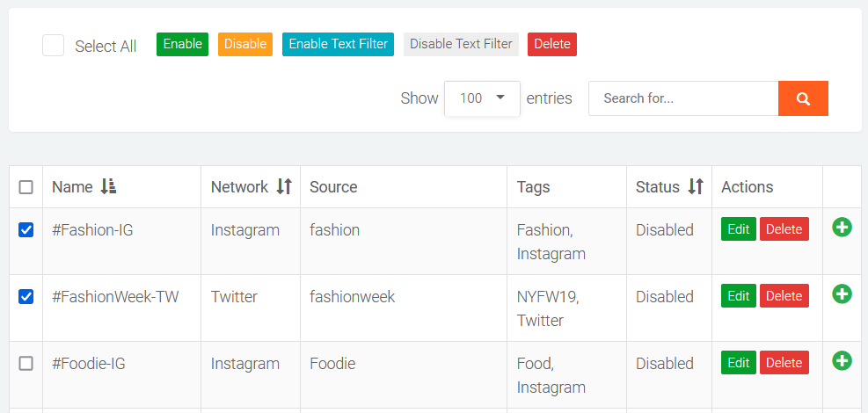
Task: Edit the #Fashion-IG stream
Action: point(739,229)
